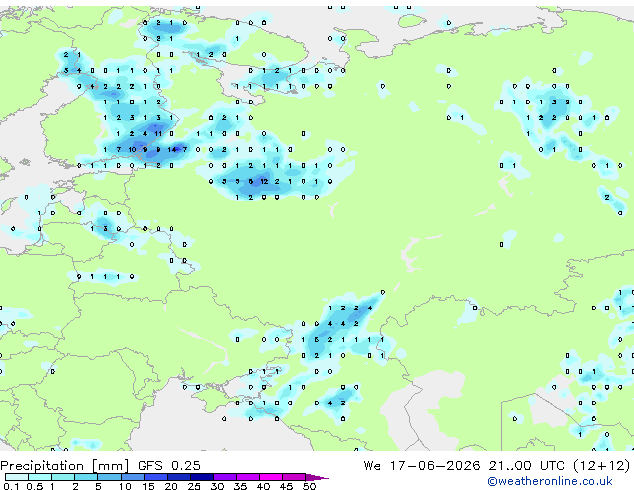Click the purple arrow end of legend
The image size is (634, 490).
[317, 477]
